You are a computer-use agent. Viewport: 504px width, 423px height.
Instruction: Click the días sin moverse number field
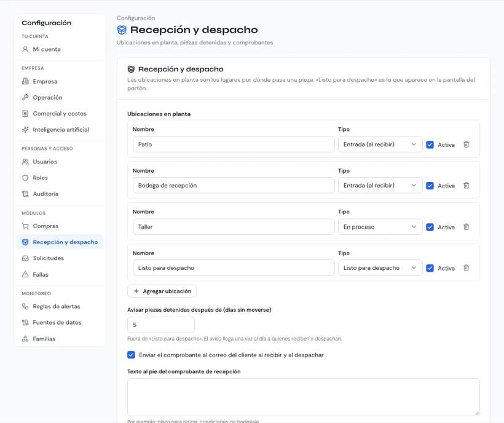160,325
